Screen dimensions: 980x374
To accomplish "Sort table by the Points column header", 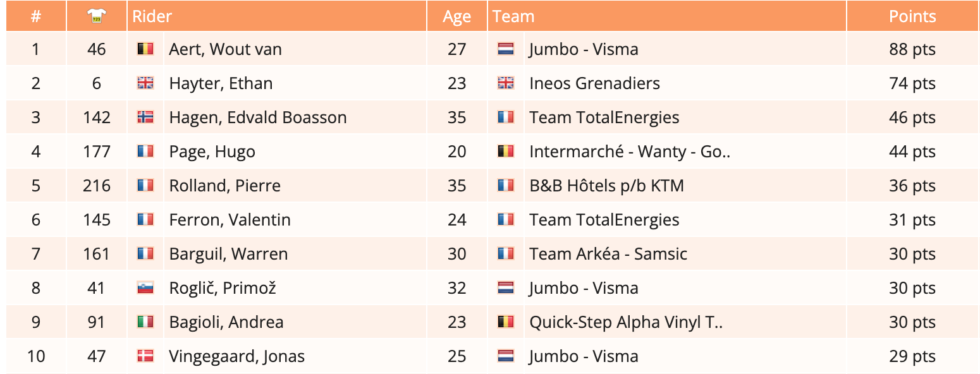I will point(912,16).
